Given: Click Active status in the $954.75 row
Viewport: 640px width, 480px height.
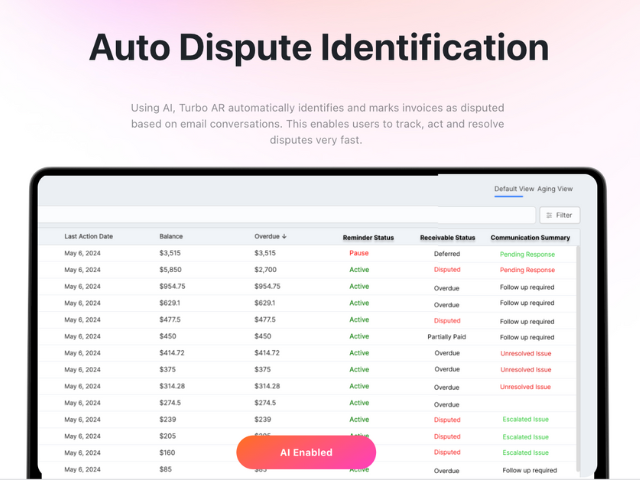Looking at the screenshot, I should [359, 286].
